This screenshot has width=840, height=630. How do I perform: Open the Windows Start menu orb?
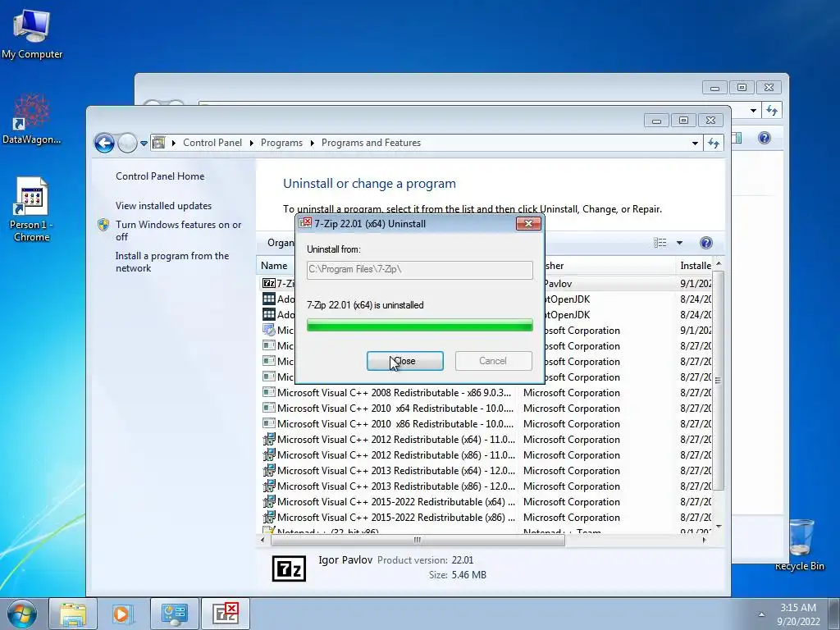[22, 614]
